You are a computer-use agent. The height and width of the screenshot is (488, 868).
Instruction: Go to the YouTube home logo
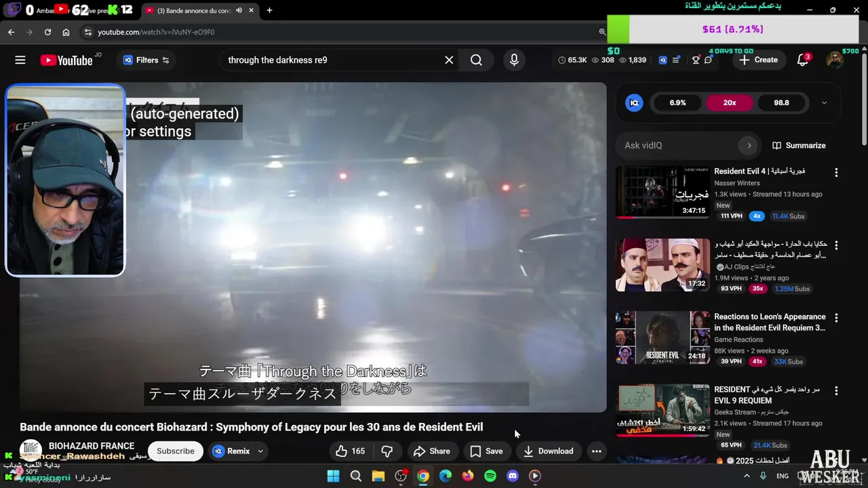pos(66,60)
